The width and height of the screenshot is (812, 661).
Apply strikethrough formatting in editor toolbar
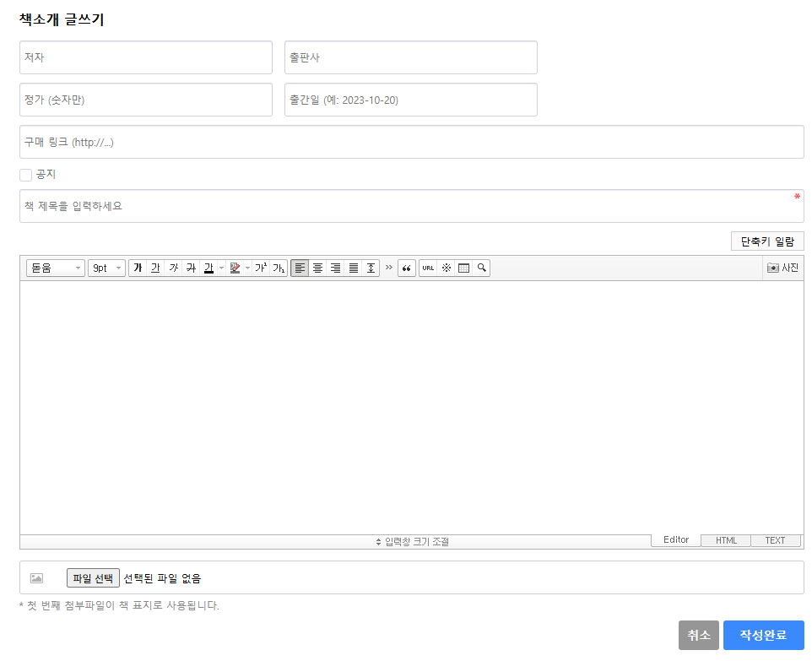click(191, 268)
